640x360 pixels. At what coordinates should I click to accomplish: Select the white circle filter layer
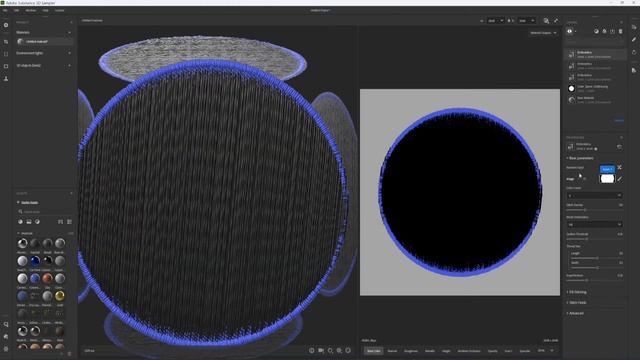pyautogui.click(x=596, y=89)
